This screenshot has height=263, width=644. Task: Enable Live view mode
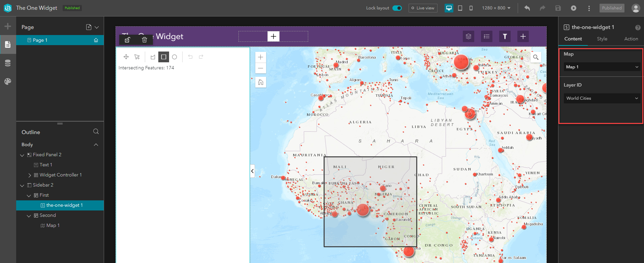click(x=423, y=8)
